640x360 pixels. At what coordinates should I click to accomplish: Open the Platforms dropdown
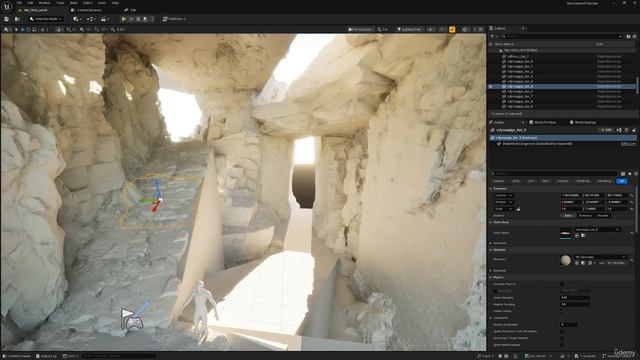click(x=174, y=19)
